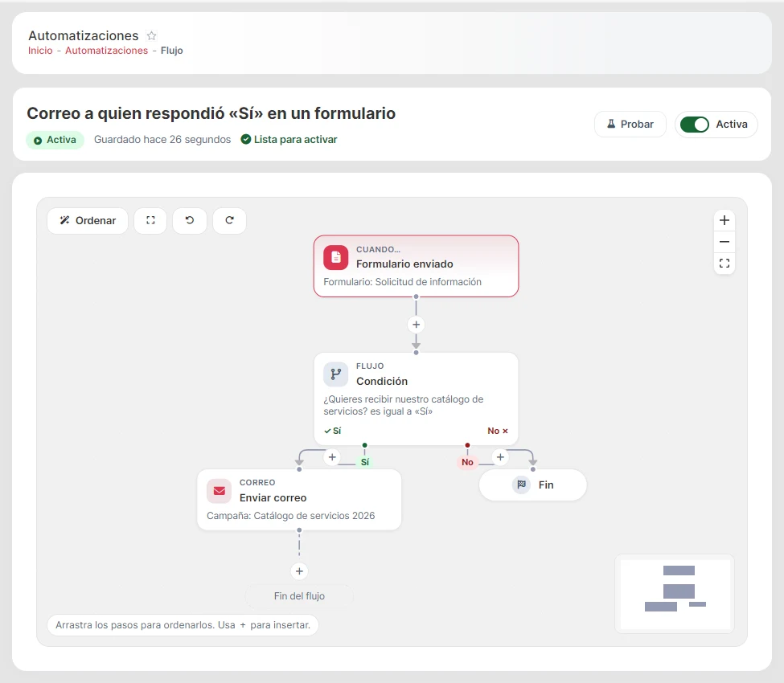784x683 pixels.
Task: Click 'Formulario: Solicitud de información' text
Action: coord(403,282)
